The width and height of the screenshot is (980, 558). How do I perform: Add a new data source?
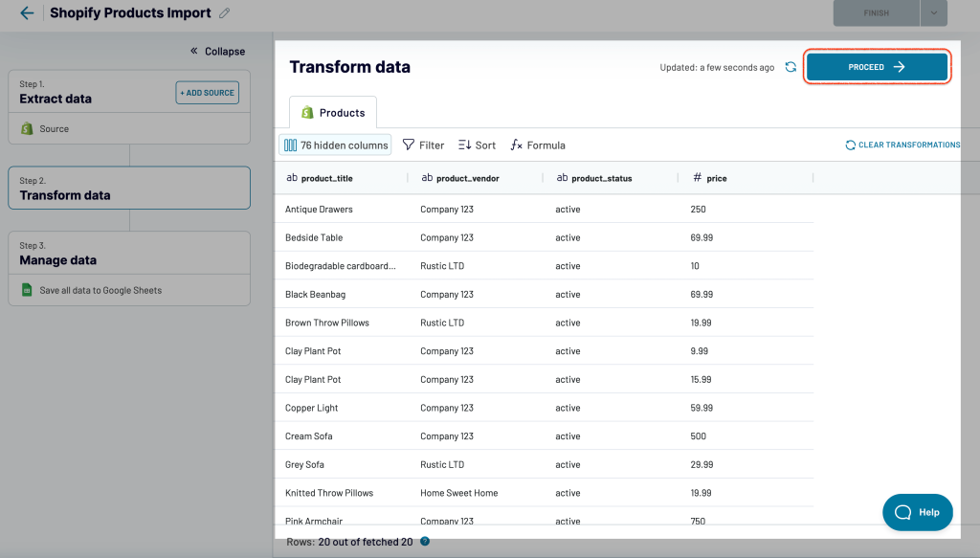click(207, 93)
